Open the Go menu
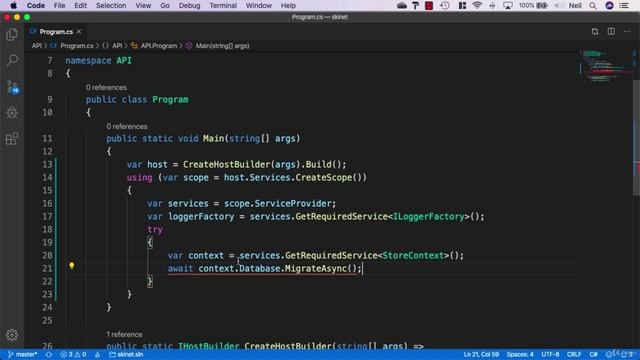This screenshot has height=360, width=640. tap(165, 6)
